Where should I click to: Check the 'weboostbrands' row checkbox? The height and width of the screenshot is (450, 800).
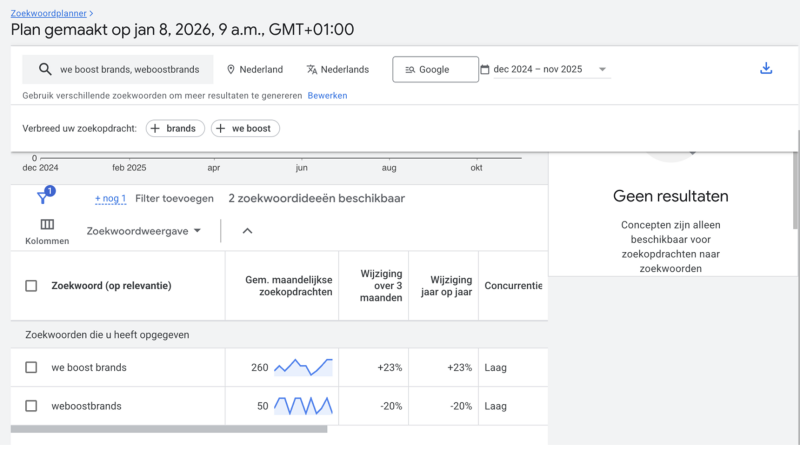coord(31,406)
